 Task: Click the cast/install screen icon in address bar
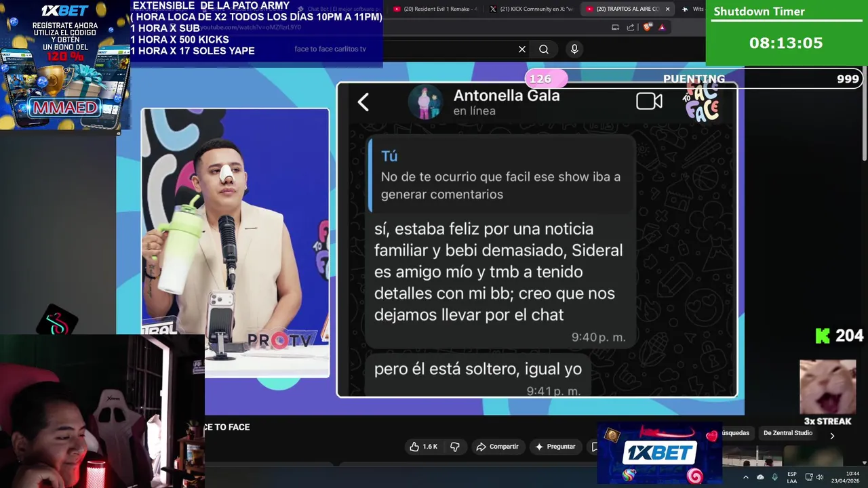[615, 27]
